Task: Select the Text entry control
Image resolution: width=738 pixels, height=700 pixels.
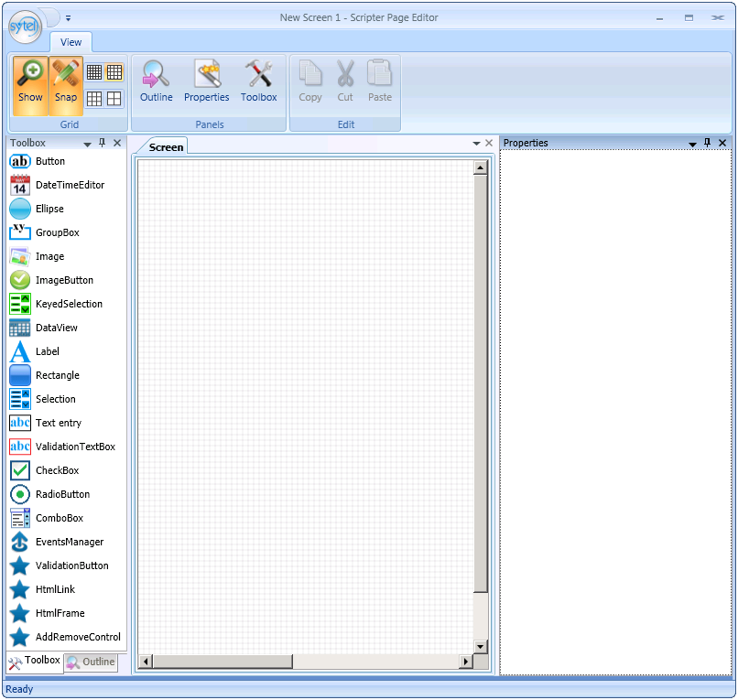Action: point(66,423)
